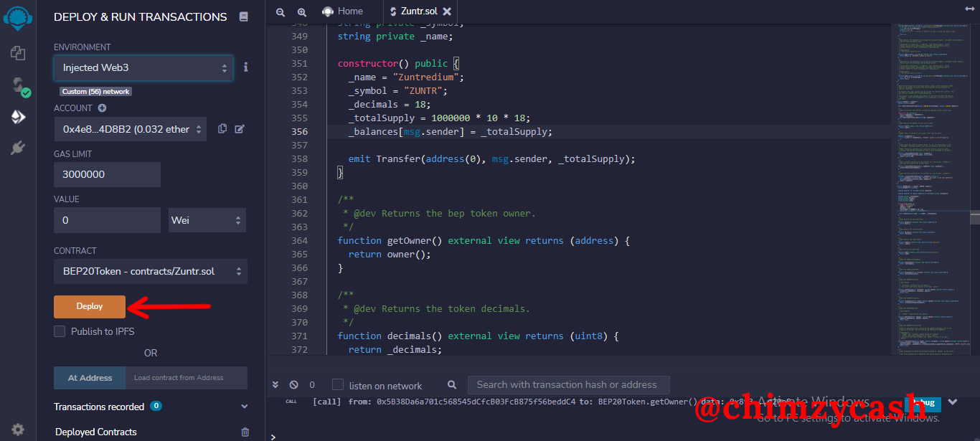Click the function getOwner() code line
Viewport: 980px width, 441px height.
tap(484, 241)
